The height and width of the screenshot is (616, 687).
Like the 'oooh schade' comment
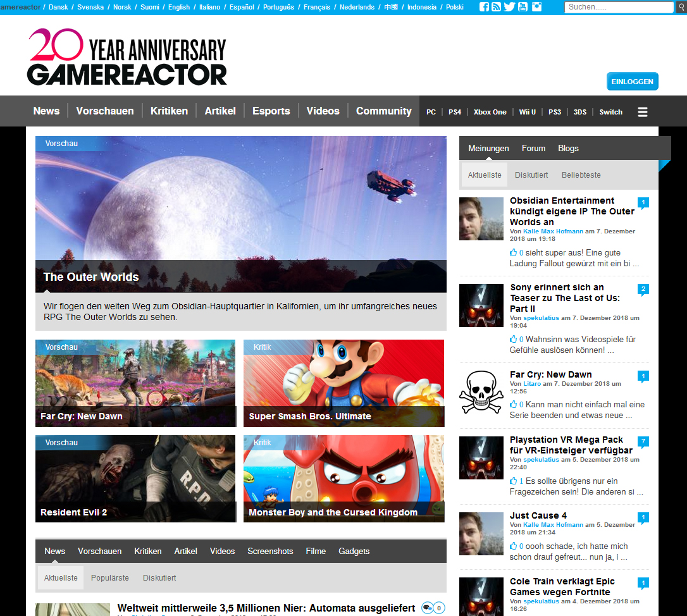pyautogui.click(x=513, y=546)
